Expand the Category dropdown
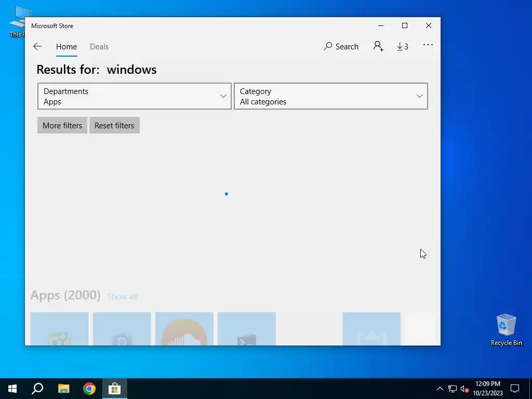The width and height of the screenshot is (532, 399). [x=331, y=96]
